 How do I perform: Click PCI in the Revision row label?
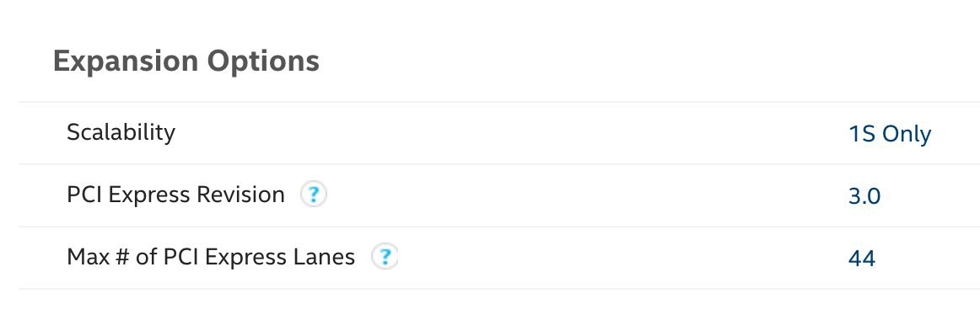[x=83, y=195]
